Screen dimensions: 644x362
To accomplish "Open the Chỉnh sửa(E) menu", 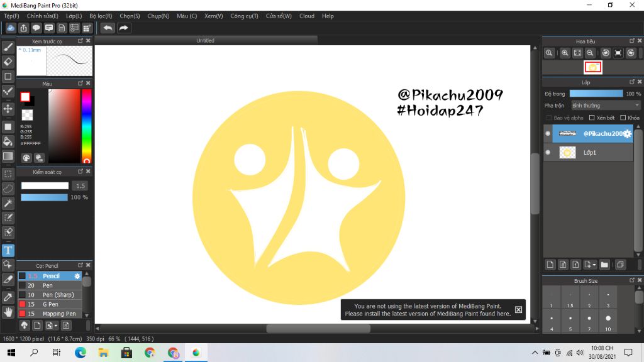I will [42, 16].
